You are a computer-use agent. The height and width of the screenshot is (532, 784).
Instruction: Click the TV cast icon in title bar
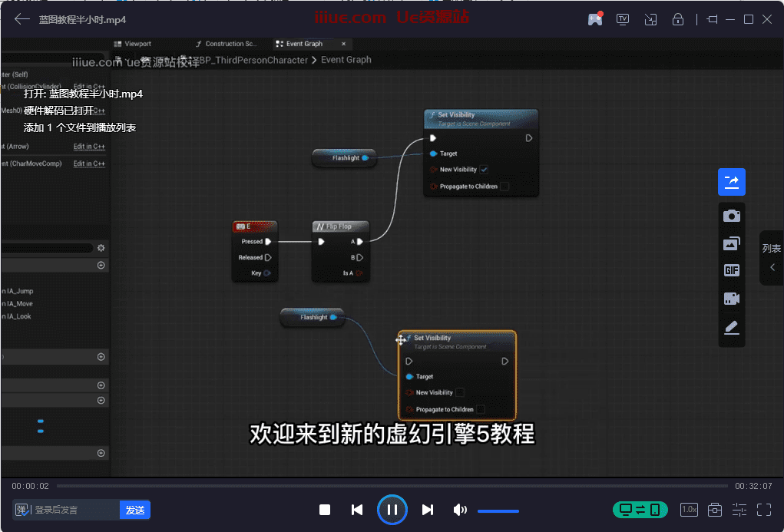623,19
